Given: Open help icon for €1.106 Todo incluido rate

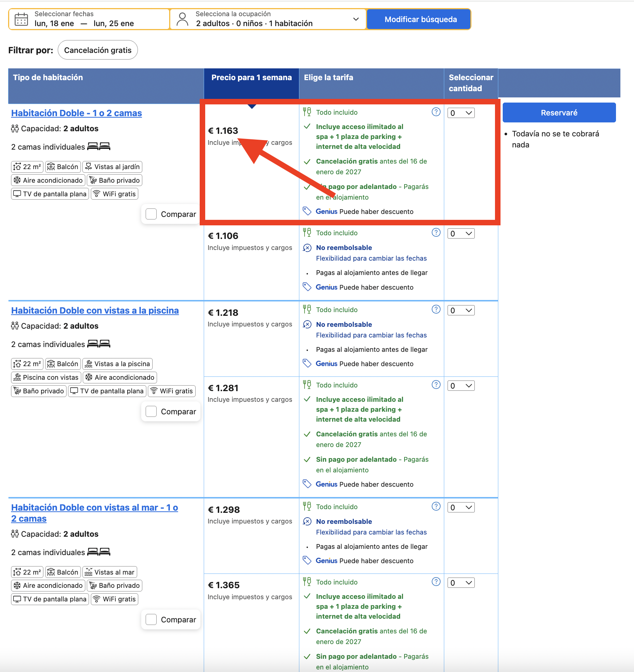Looking at the screenshot, I should click(x=436, y=232).
